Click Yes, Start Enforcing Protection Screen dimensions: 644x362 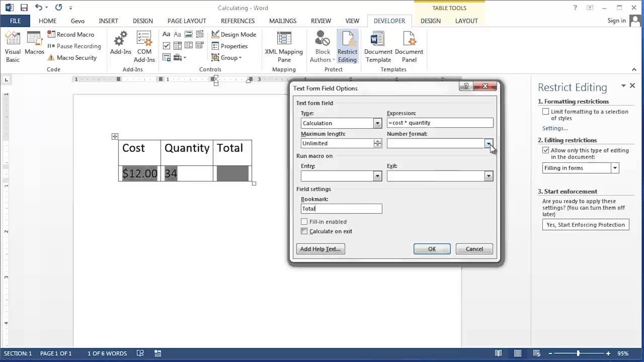(x=586, y=225)
